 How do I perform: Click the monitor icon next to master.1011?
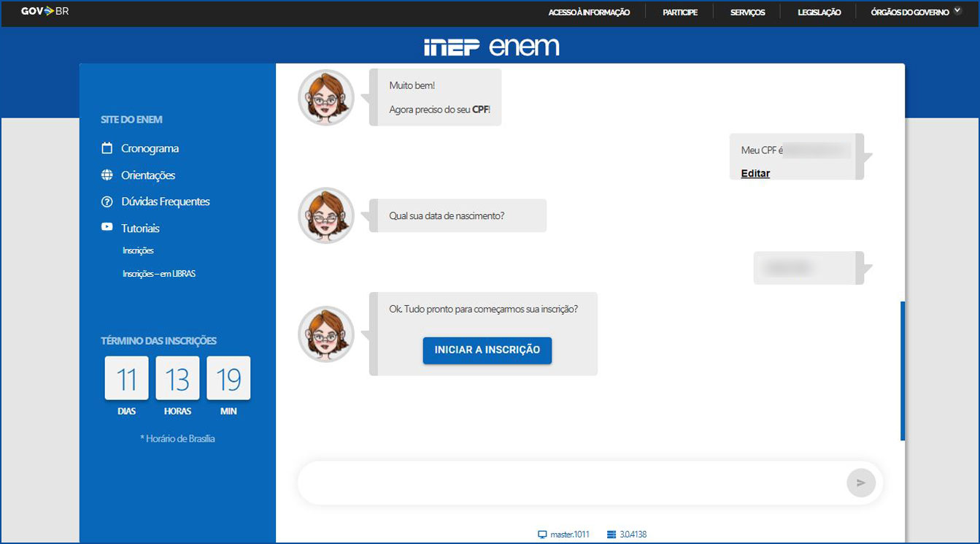[542, 535]
